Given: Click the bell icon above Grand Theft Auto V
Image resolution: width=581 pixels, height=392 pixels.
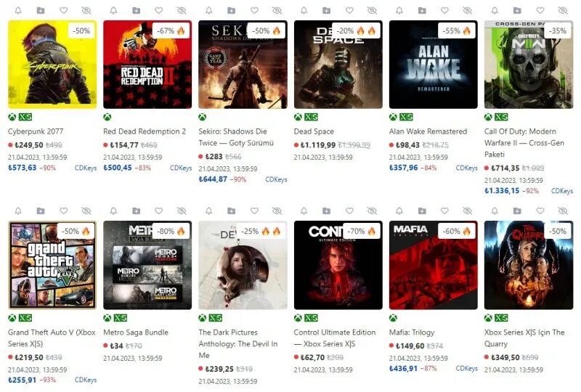Looking at the screenshot, I should click(x=17, y=211).
